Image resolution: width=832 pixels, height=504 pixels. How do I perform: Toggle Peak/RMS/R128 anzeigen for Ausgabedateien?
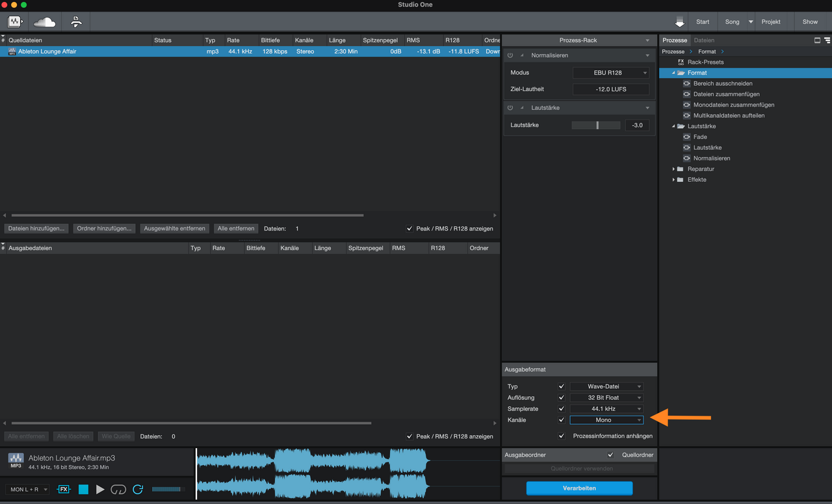(409, 436)
